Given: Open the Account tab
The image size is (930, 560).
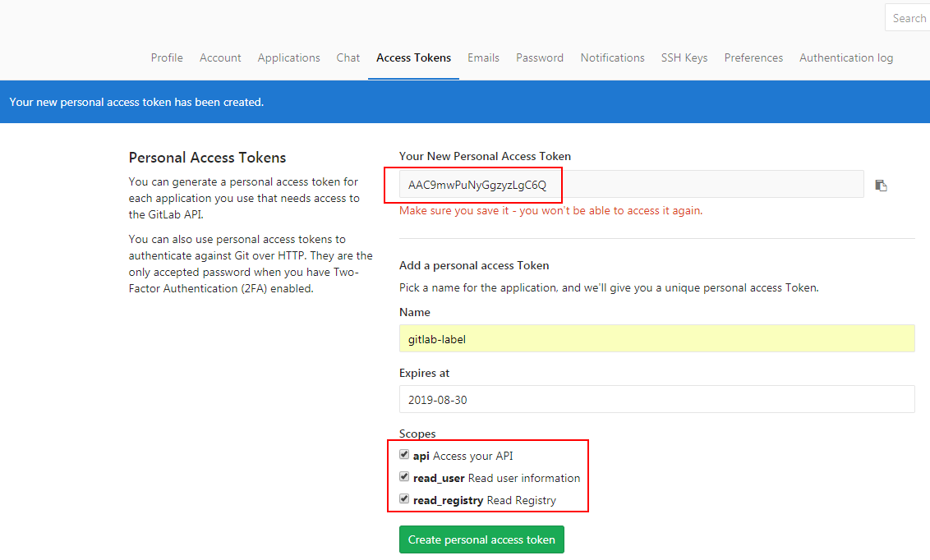Looking at the screenshot, I should pyautogui.click(x=220, y=57).
